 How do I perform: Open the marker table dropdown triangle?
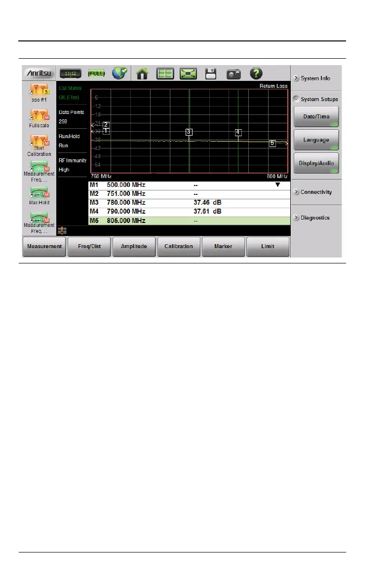click(277, 185)
